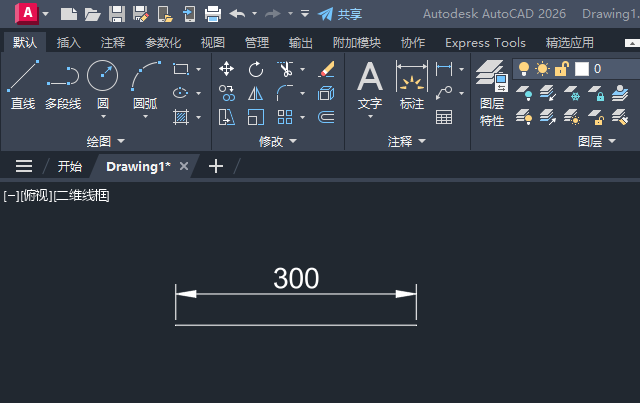This screenshot has width=640, height=403.
Task: Click the New drawing icon
Action: tap(69, 14)
